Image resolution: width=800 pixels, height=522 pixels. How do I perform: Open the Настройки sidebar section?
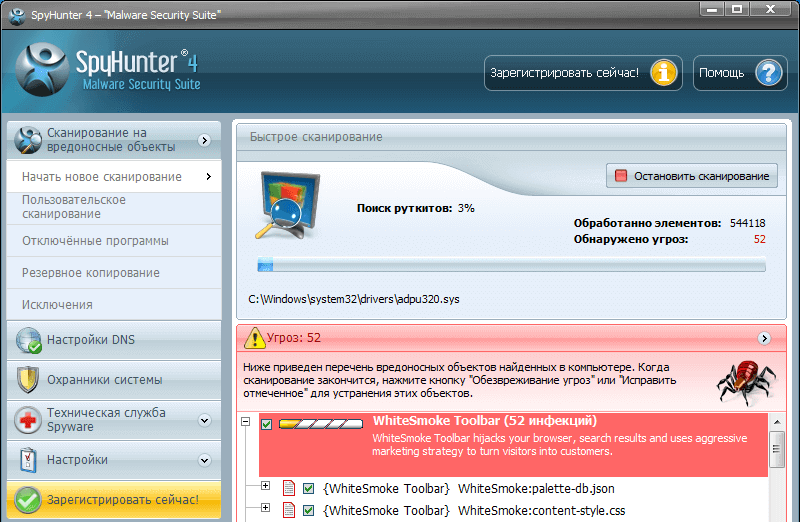114,460
